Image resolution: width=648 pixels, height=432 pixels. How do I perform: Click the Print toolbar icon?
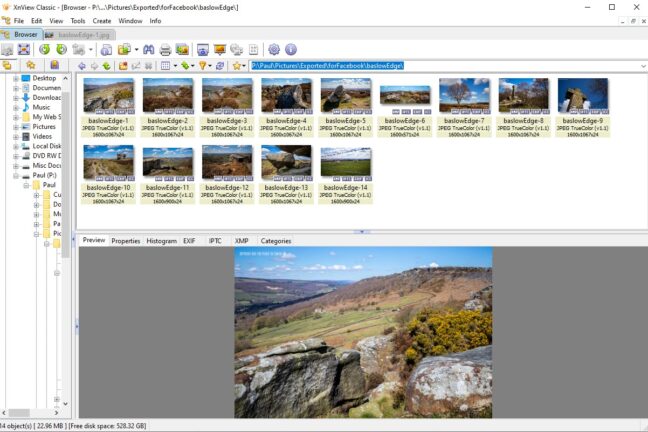pos(165,50)
